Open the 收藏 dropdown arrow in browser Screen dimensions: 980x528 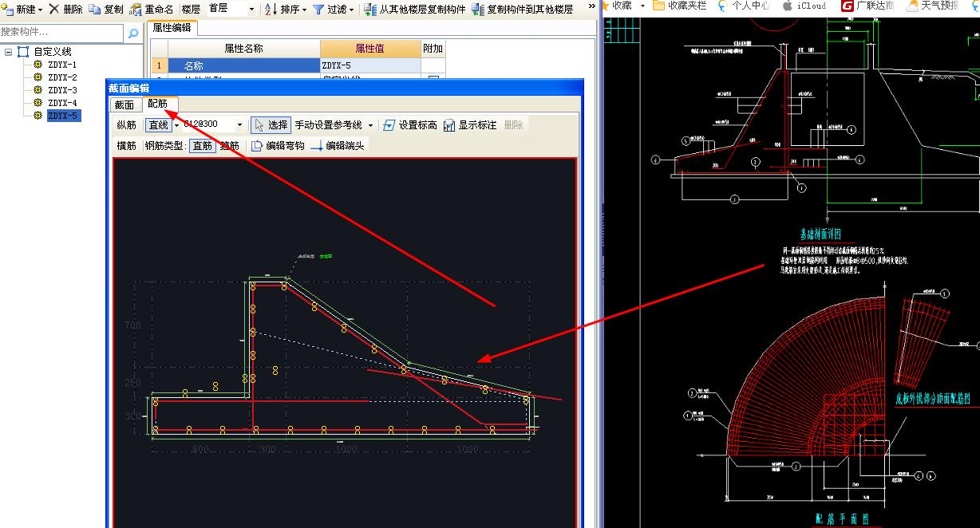(x=642, y=6)
